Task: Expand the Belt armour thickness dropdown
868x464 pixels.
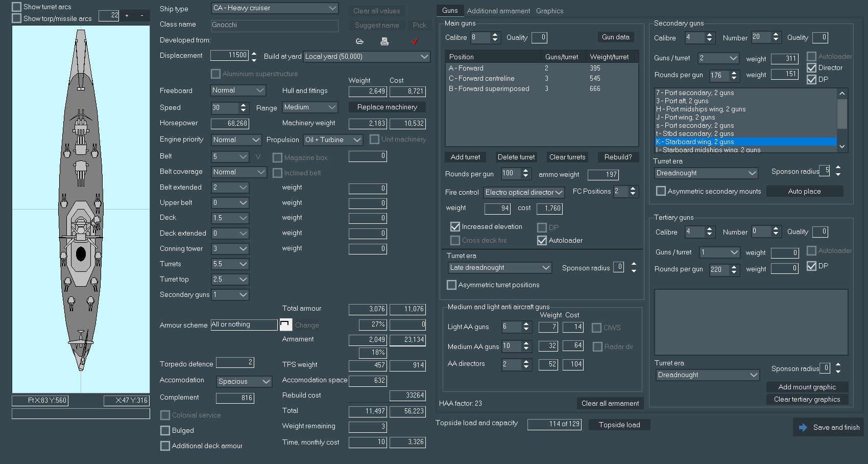Action: click(230, 157)
